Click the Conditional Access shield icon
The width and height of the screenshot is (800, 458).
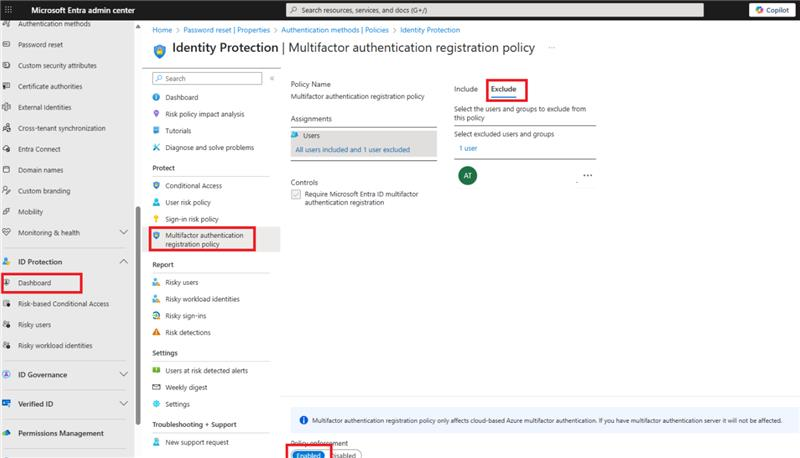156,186
